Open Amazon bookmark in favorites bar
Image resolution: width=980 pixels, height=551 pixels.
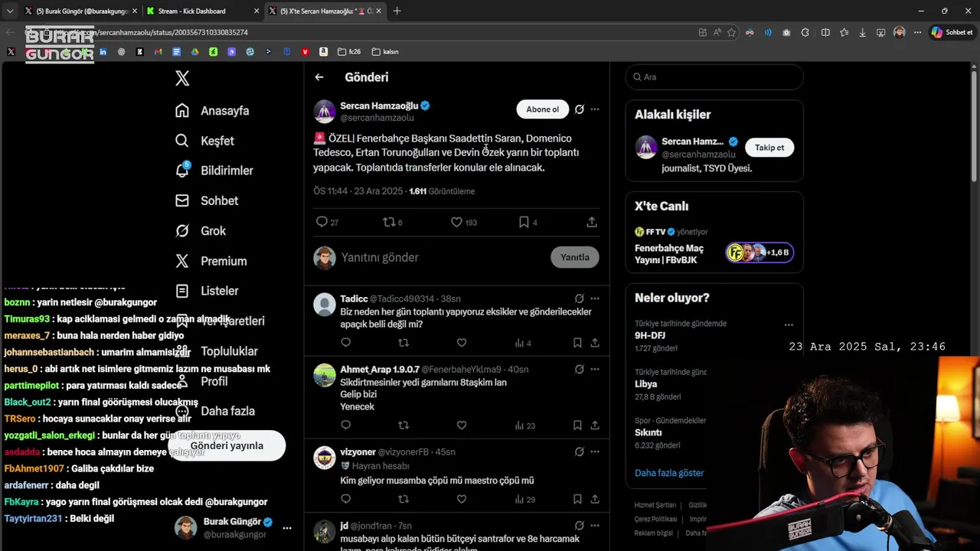tap(323, 52)
